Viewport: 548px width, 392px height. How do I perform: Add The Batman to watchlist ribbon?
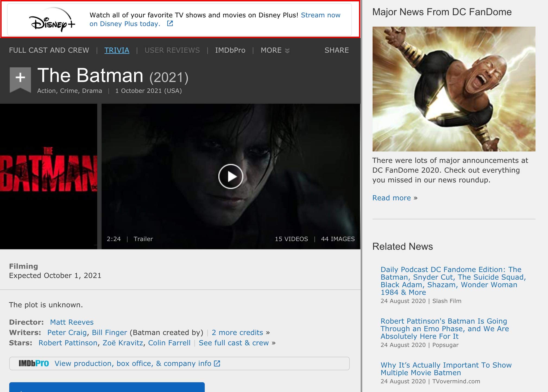coord(20,78)
